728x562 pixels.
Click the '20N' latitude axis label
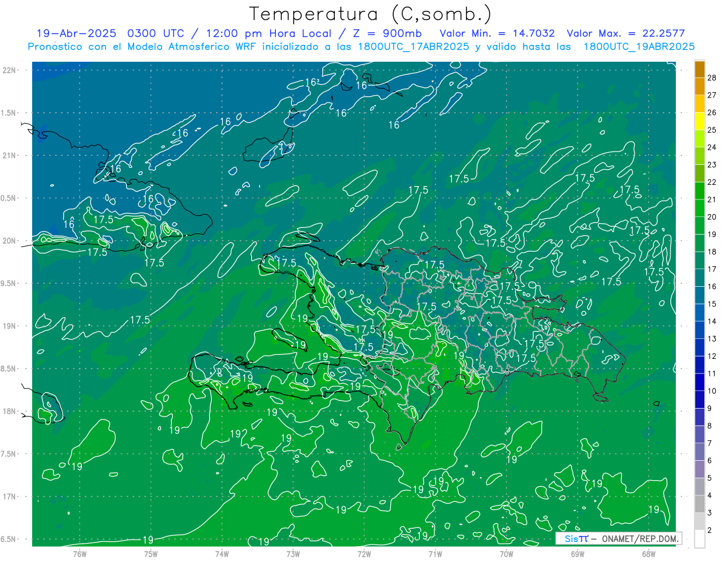pyautogui.click(x=10, y=241)
